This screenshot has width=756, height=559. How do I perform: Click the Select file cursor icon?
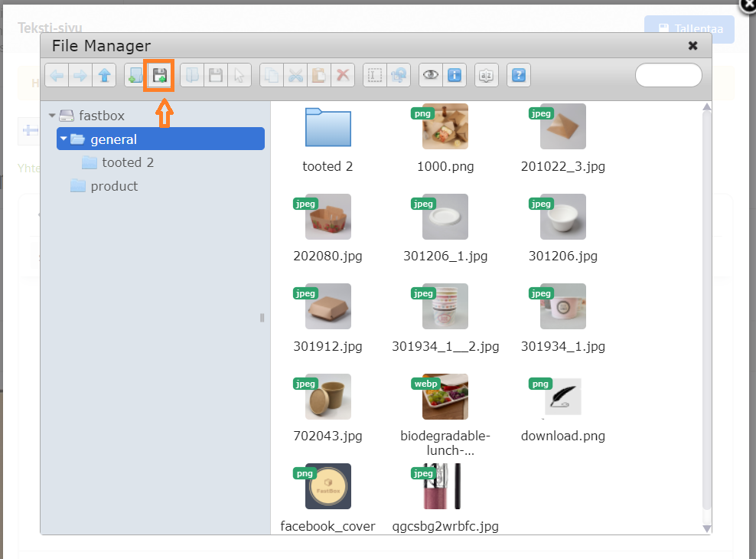240,75
